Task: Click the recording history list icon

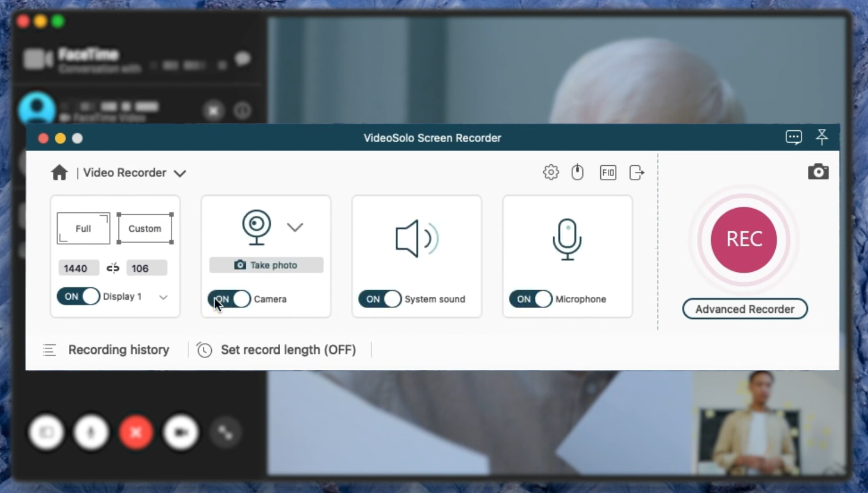Action: 50,350
